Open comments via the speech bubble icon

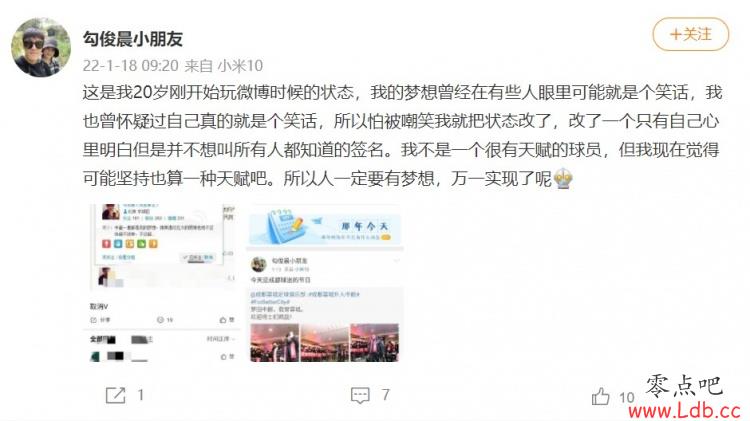(x=360, y=395)
